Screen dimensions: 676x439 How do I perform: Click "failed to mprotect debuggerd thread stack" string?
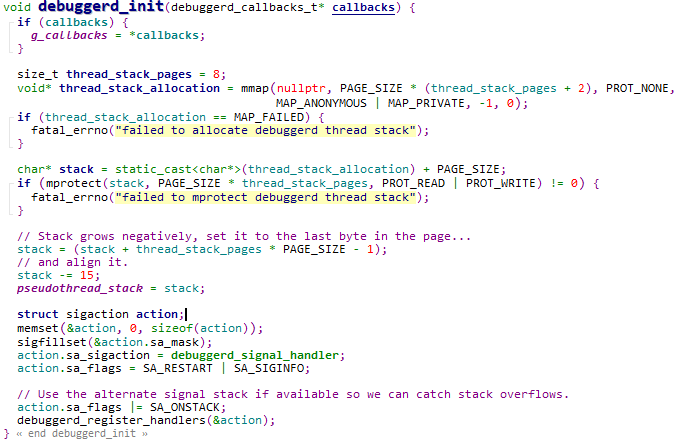[x=265, y=198]
